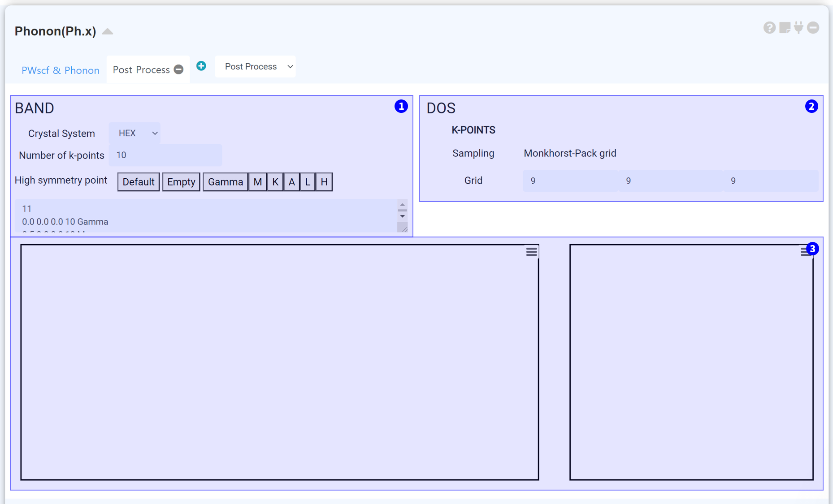
Task: Click the first DOS Grid value field
Action: tap(570, 181)
